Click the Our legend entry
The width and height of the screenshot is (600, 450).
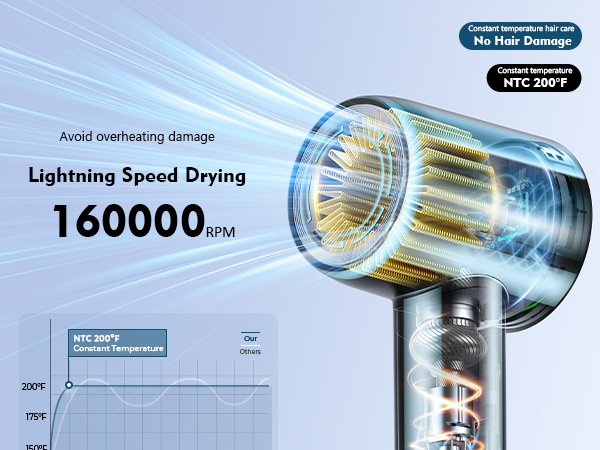(250, 337)
